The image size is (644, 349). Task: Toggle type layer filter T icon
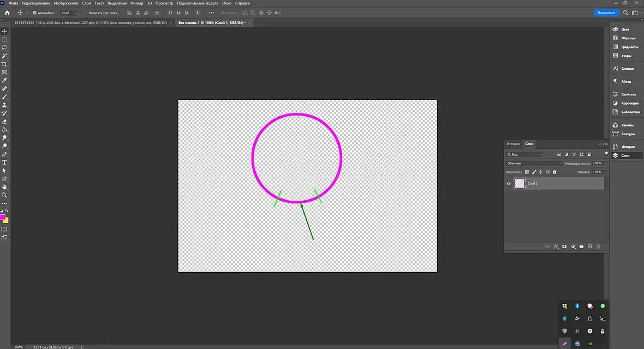point(574,154)
